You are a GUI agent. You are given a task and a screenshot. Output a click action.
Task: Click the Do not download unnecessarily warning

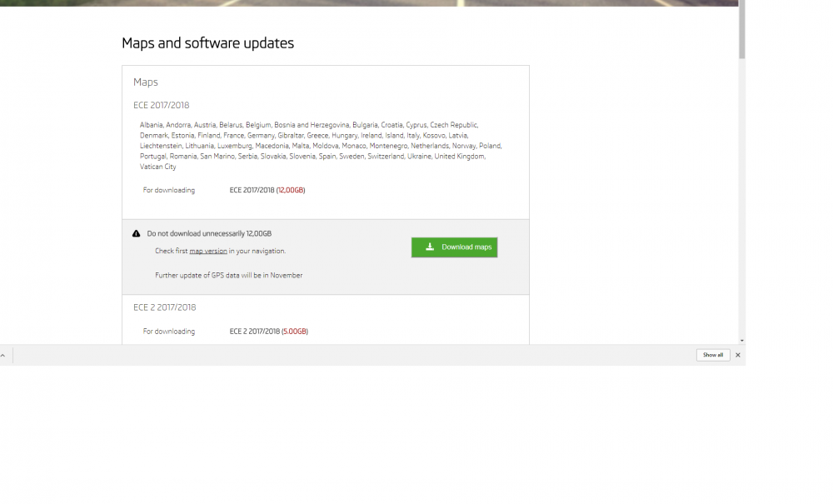click(x=209, y=234)
